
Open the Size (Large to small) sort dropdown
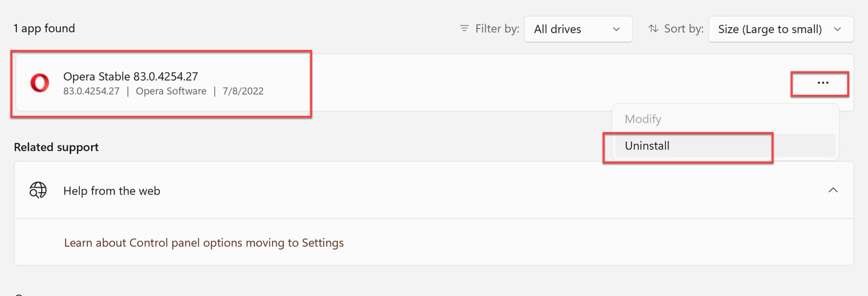780,29
